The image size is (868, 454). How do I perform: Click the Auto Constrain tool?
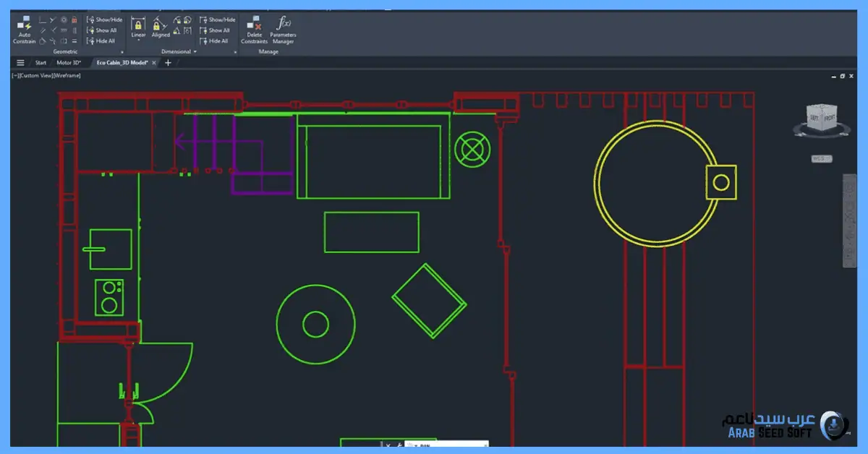(24, 29)
